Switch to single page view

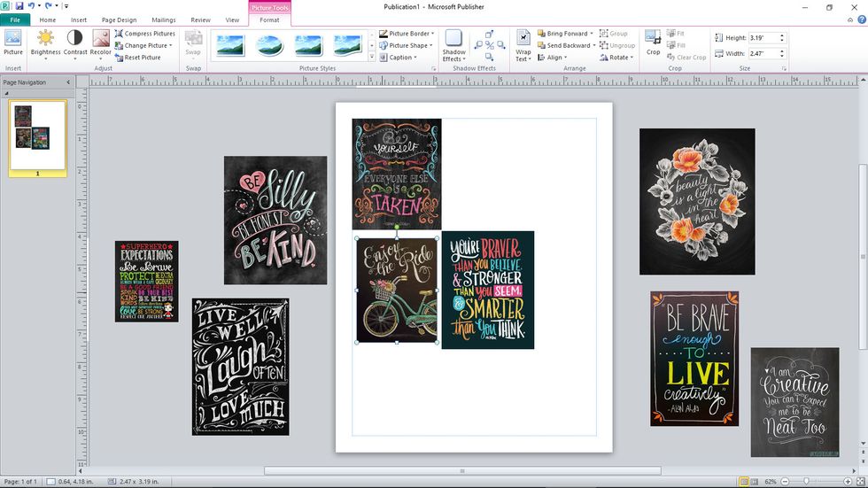tap(744, 482)
